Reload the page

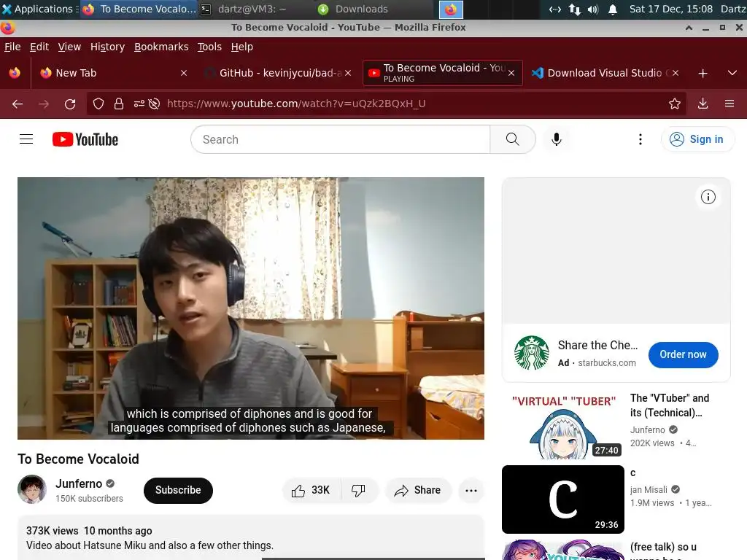point(70,104)
